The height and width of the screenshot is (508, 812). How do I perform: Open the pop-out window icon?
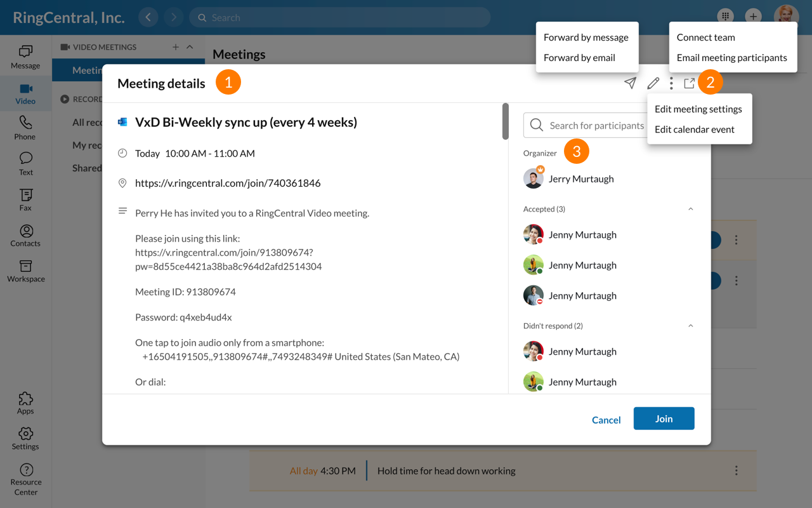tap(689, 83)
